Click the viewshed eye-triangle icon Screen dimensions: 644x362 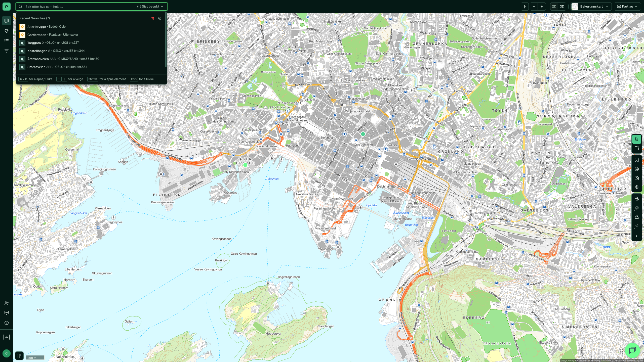point(637,226)
